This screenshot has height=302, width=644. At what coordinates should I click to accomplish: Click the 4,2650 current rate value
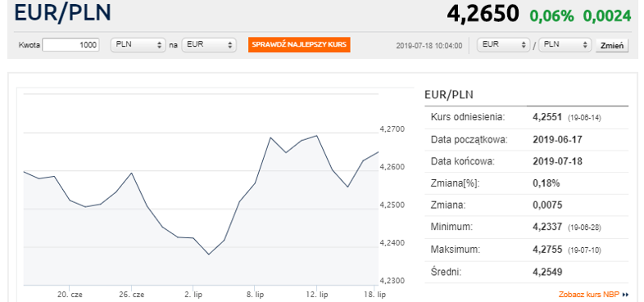point(483,14)
